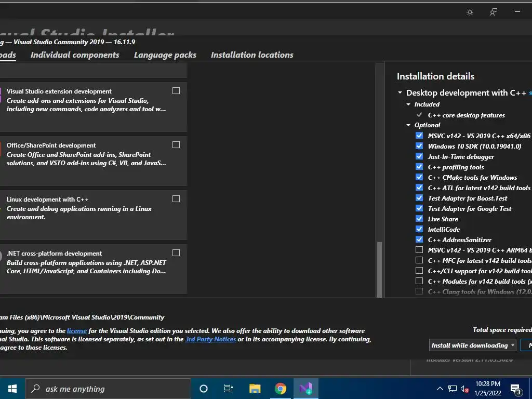Switch to Installation locations tab

252,55
